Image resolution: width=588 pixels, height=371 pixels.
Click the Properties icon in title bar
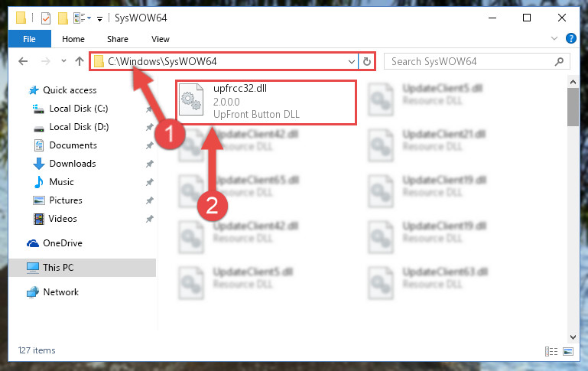coord(46,18)
